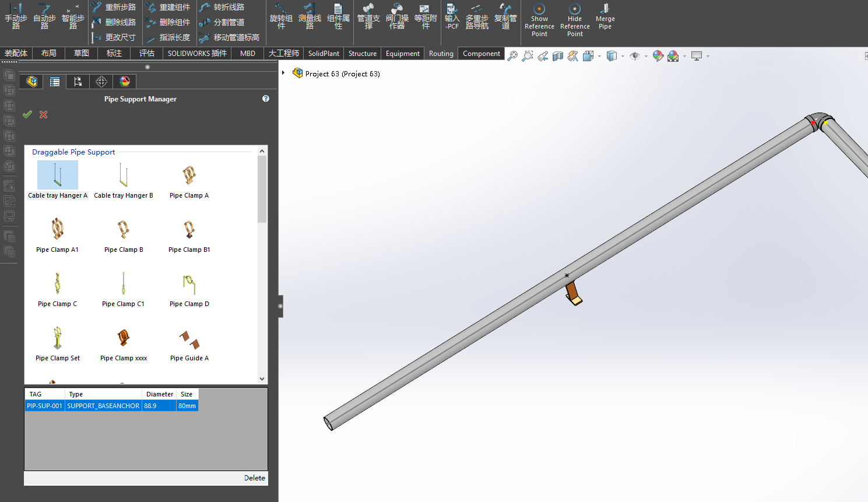This screenshot has height=502, width=868.
Task: Click 删除组件 delete component command
Action: (168, 22)
